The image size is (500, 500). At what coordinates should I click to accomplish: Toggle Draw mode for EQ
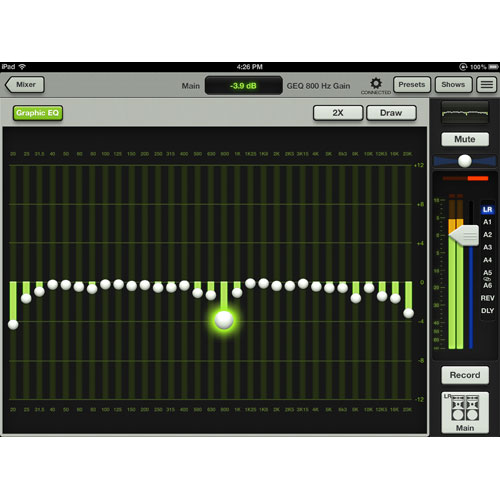(391, 113)
